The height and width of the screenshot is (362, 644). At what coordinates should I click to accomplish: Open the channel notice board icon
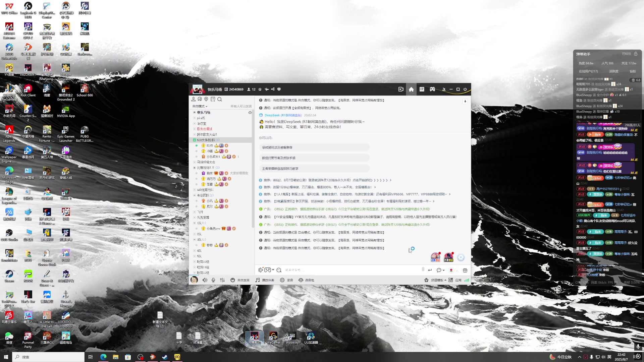pos(213,99)
